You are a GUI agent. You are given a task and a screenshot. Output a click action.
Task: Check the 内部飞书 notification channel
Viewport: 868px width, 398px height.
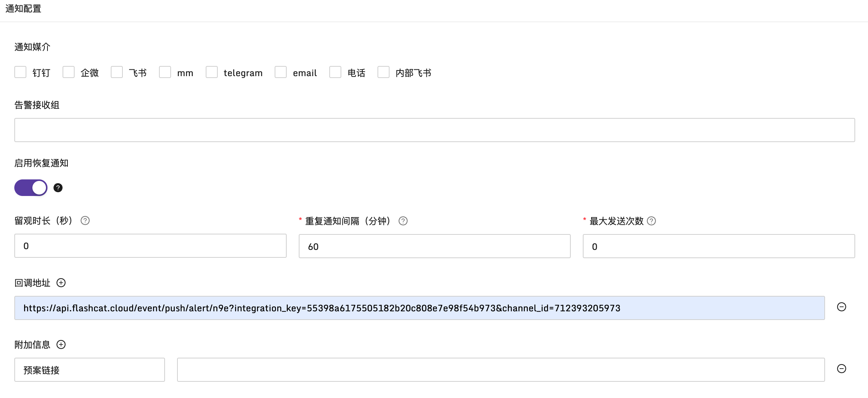383,72
